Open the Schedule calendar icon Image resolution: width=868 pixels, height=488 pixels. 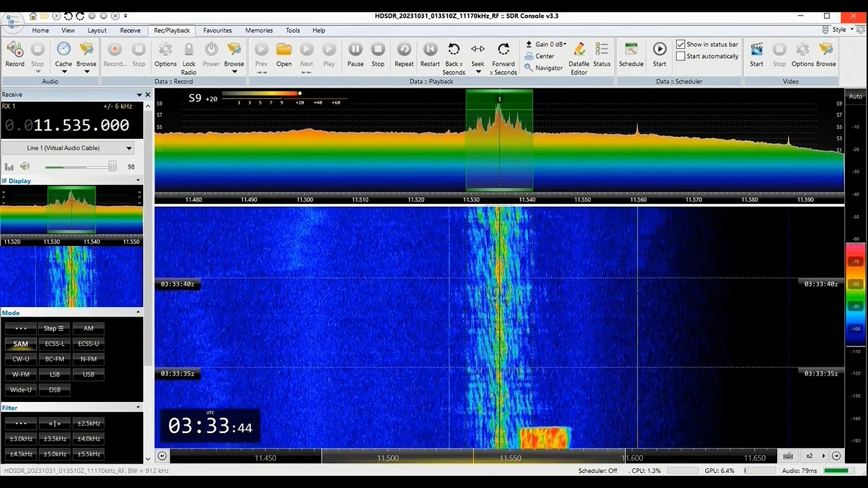[631, 49]
